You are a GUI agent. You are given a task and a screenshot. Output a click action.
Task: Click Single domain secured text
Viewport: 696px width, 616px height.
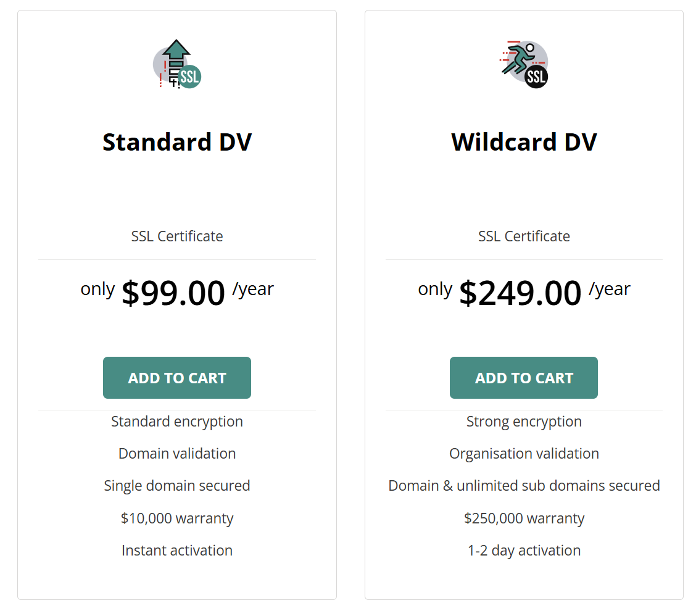coord(177,486)
